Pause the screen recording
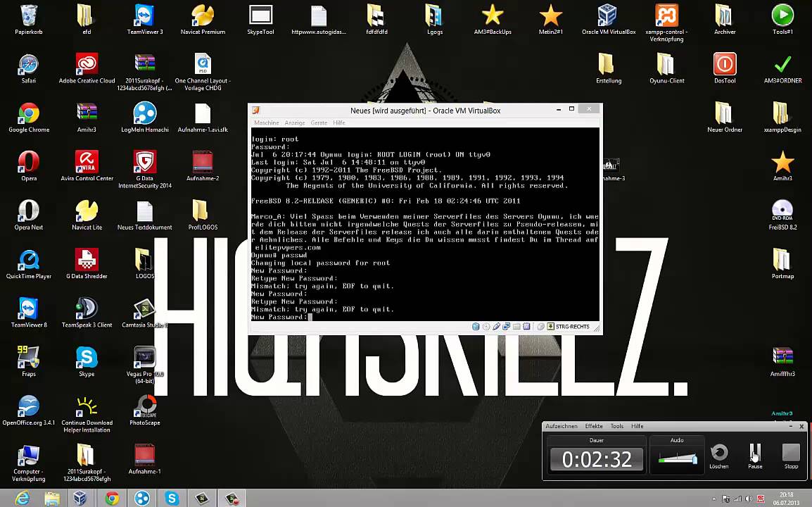 pos(755,456)
